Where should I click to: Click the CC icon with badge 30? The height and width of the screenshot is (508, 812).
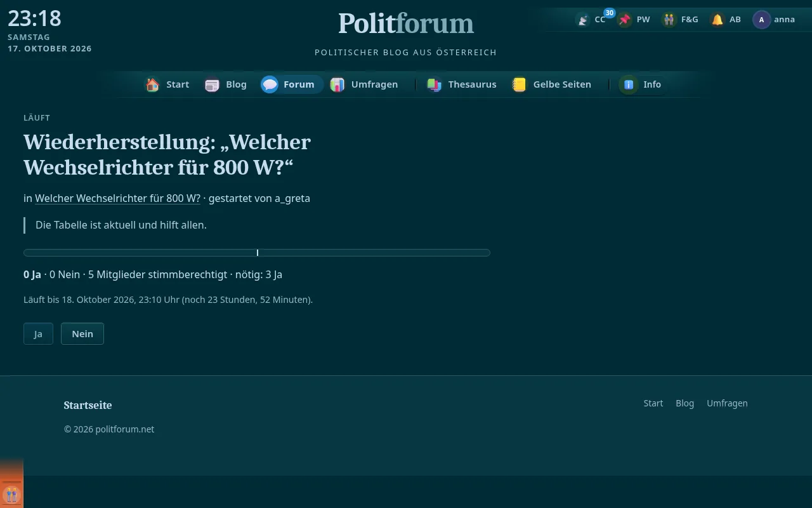pyautogui.click(x=583, y=20)
